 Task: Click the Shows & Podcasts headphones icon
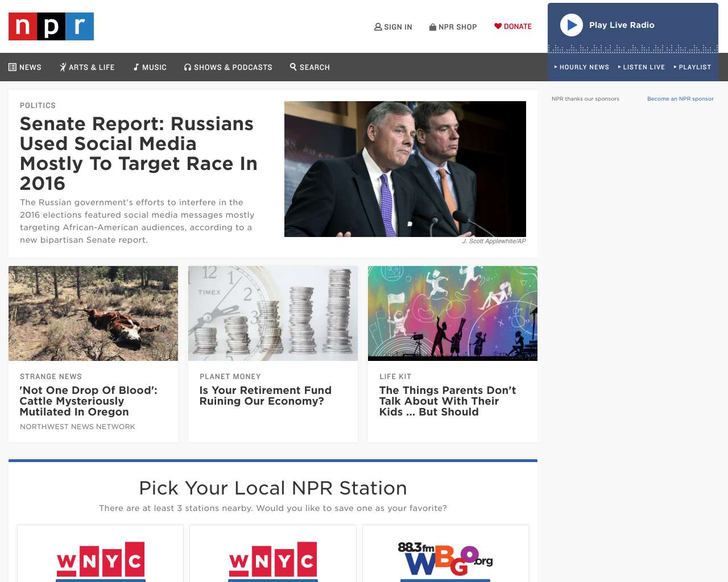tap(188, 67)
